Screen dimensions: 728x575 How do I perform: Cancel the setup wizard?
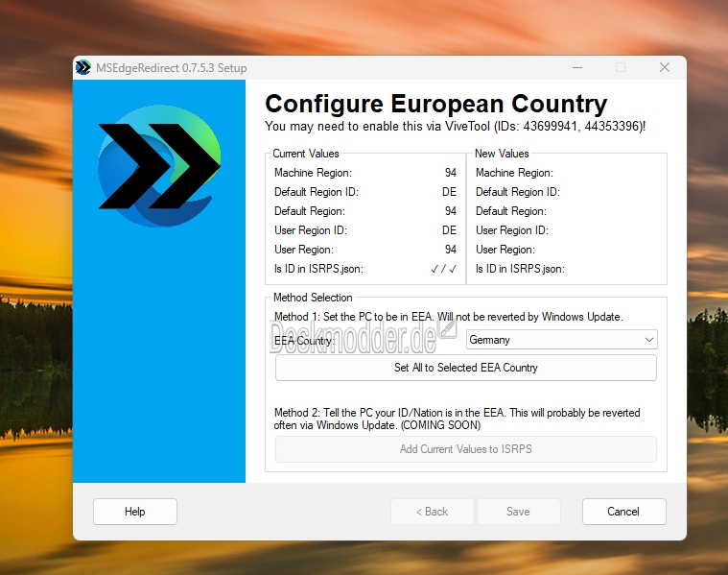coord(623,512)
